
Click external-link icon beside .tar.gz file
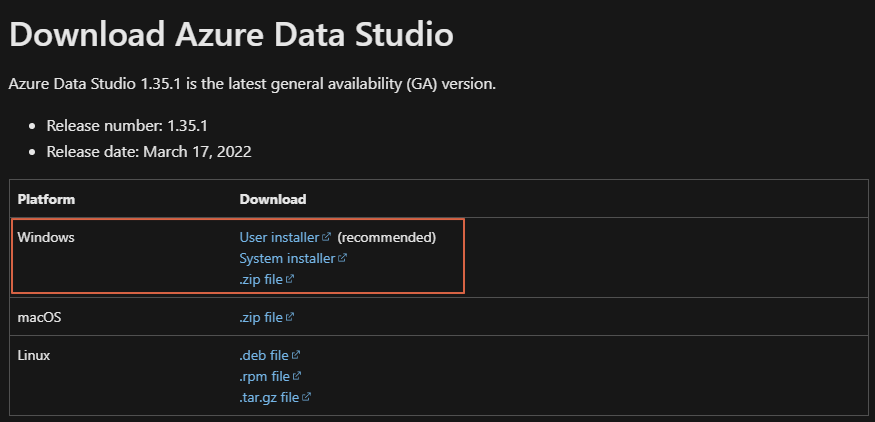click(x=306, y=397)
